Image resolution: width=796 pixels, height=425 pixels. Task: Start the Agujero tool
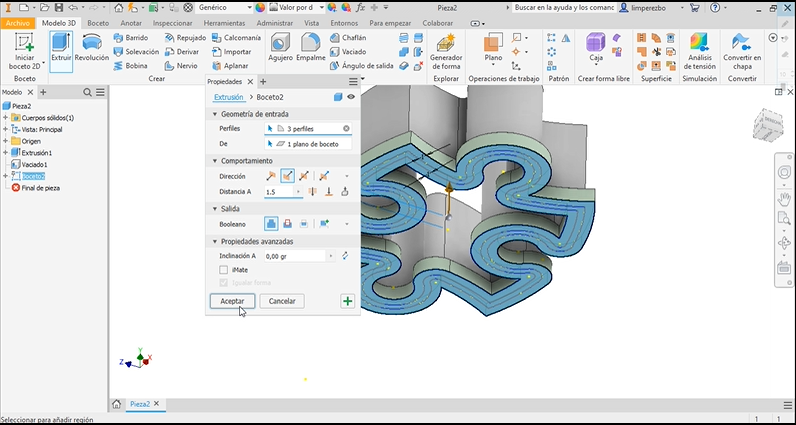(x=280, y=47)
